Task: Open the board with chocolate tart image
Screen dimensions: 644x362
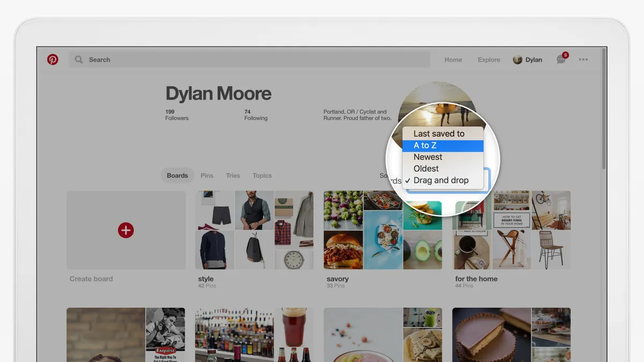Action: coord(511,335)
